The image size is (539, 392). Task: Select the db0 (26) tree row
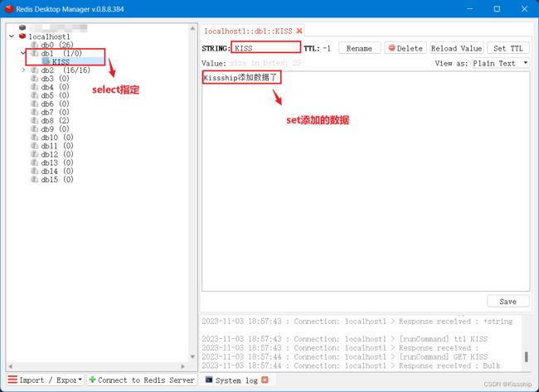57,45
